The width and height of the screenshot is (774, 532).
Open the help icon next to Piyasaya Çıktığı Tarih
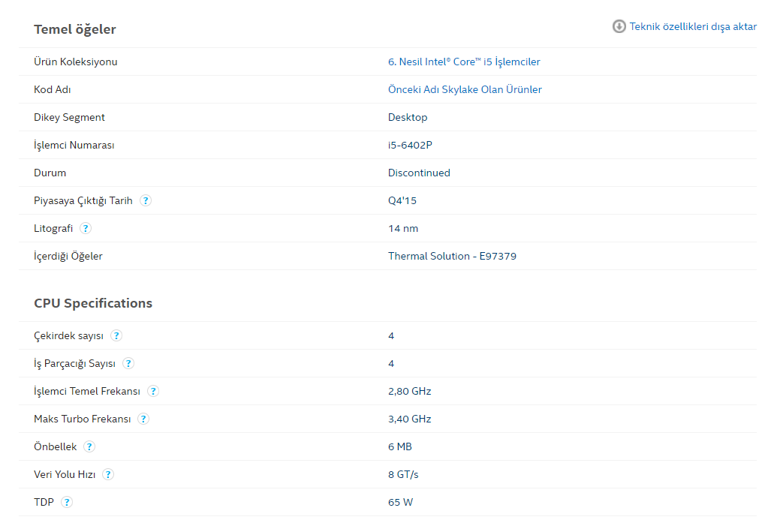pyautogui.click(x=146, y=200)
